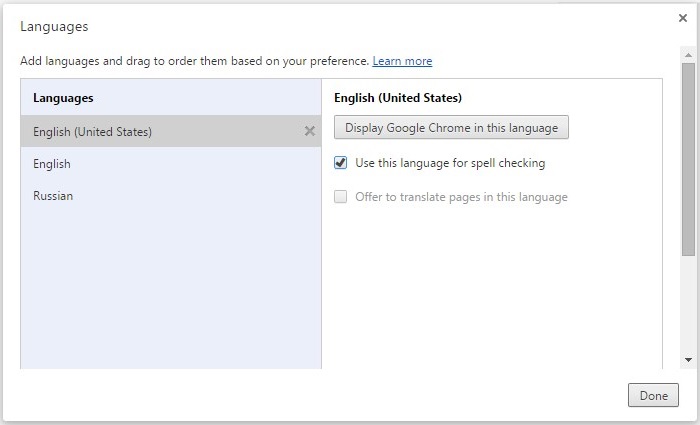This screenshot has height=425, width=700.
Task: Tick the offer to translate pages checkbox
Action: coord(340,197)
